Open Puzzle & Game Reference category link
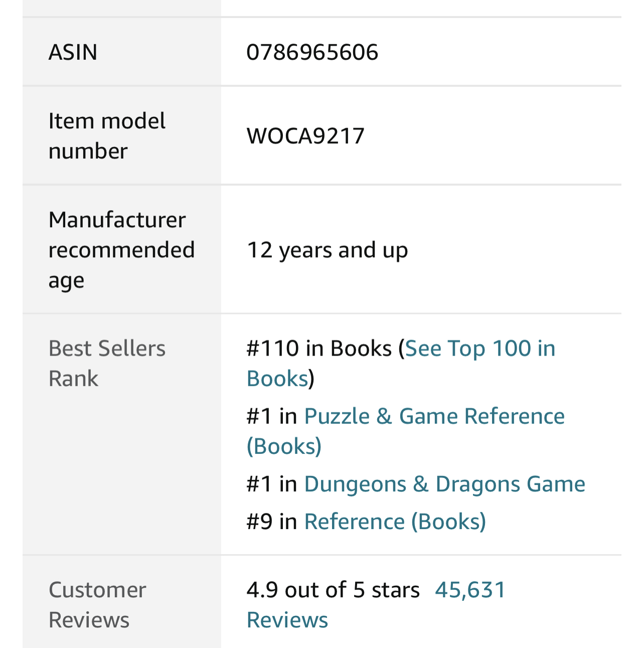Image resolution: width=644 pixels, height=648 pixels. click(434, 416)
